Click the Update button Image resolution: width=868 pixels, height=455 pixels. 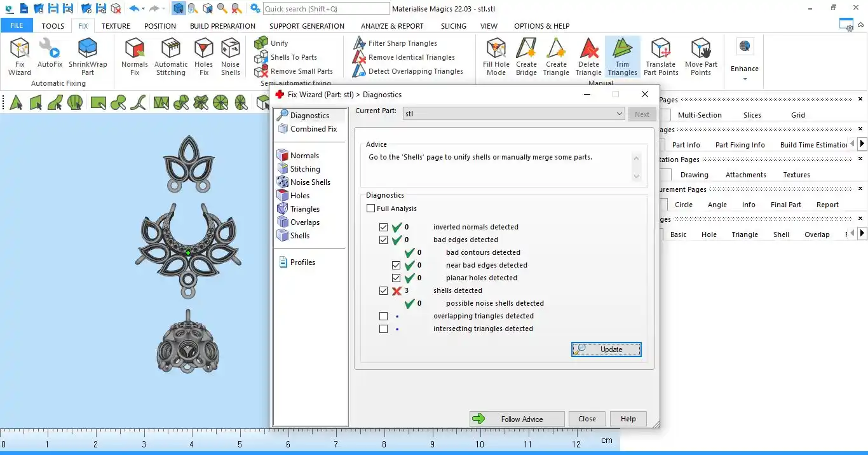pyautogui.click(x=606, y=350)
